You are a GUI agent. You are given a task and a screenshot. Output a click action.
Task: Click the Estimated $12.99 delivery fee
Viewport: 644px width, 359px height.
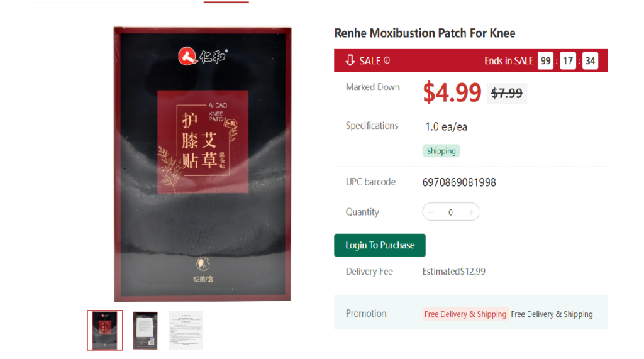click(x=454, y=272)
